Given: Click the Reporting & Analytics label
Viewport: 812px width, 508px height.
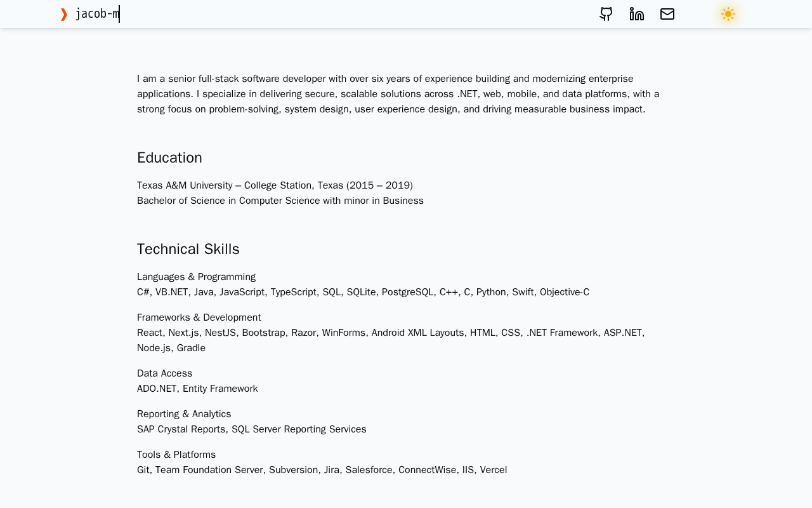Looking at the screenshot, I should 184,414.
